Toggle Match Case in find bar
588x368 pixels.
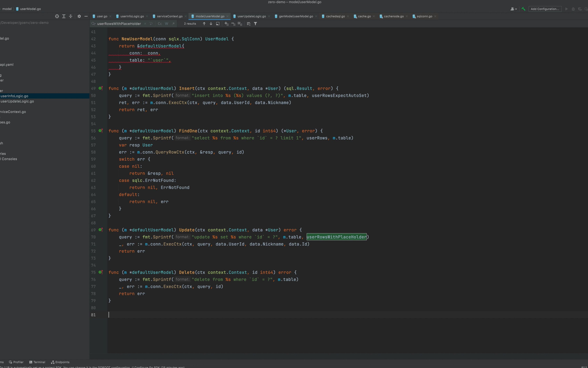(160, 24)
